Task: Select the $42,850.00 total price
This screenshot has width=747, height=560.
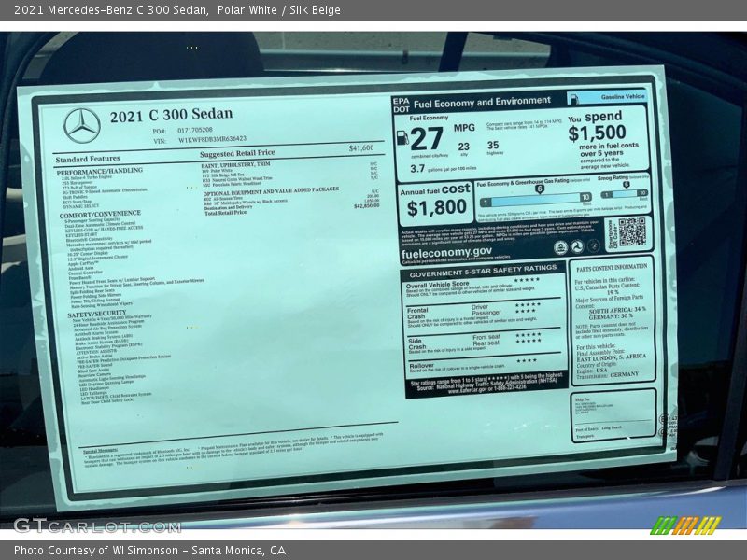Action: [367, 206]
